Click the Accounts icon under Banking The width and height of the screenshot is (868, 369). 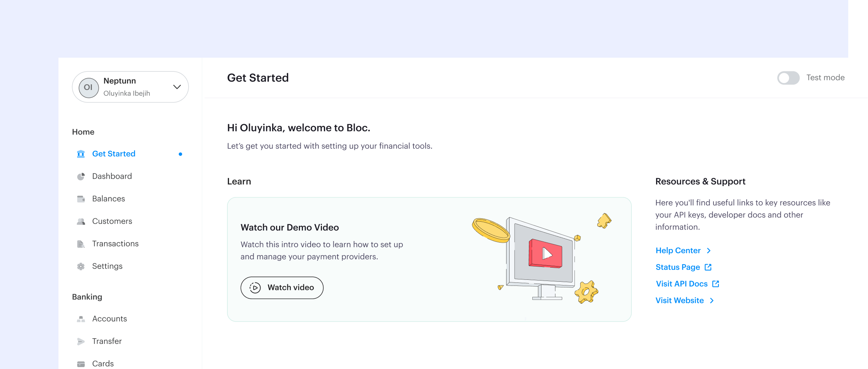point(81,319)
